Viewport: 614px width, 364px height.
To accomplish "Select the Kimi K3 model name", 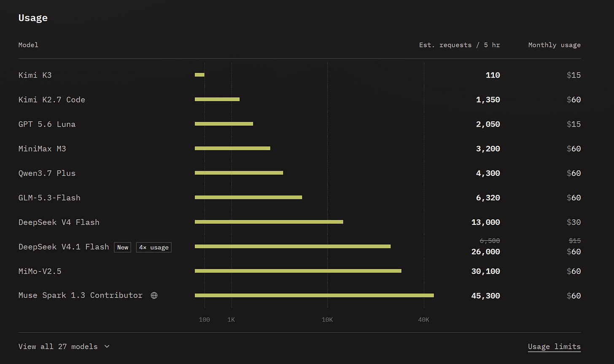I will coord(35,75).
